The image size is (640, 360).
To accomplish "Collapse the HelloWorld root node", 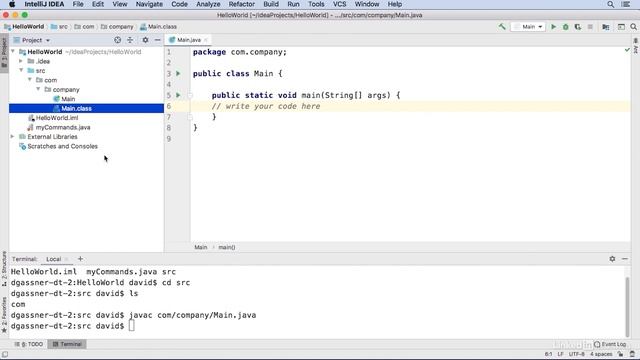I will [13, 52].
